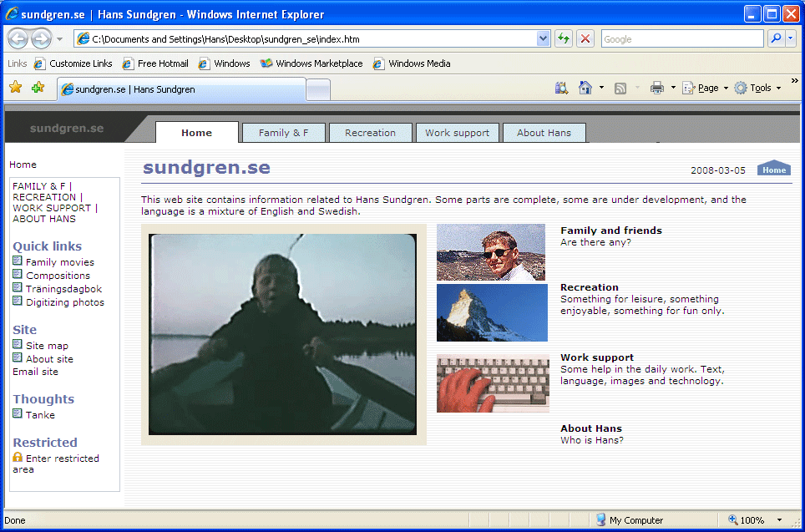
Task: Open the Windows links bar item
Action: pyautogui.click(x=225, y=63)
